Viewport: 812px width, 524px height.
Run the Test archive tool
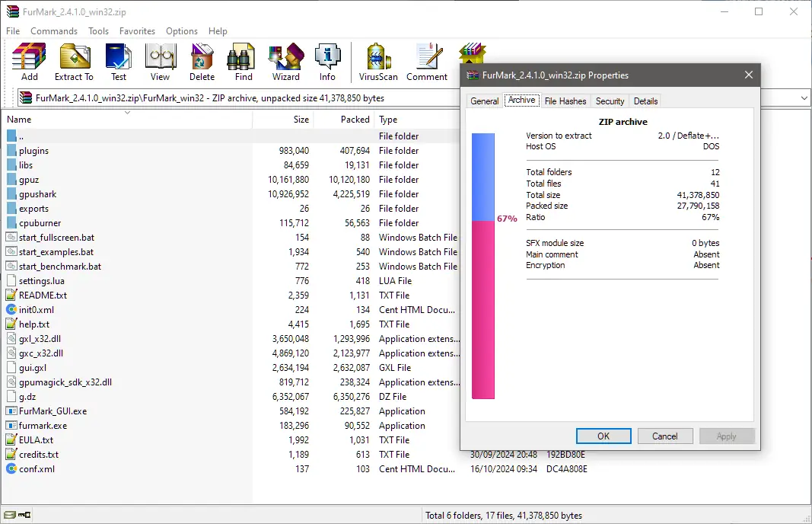(119, 62)
